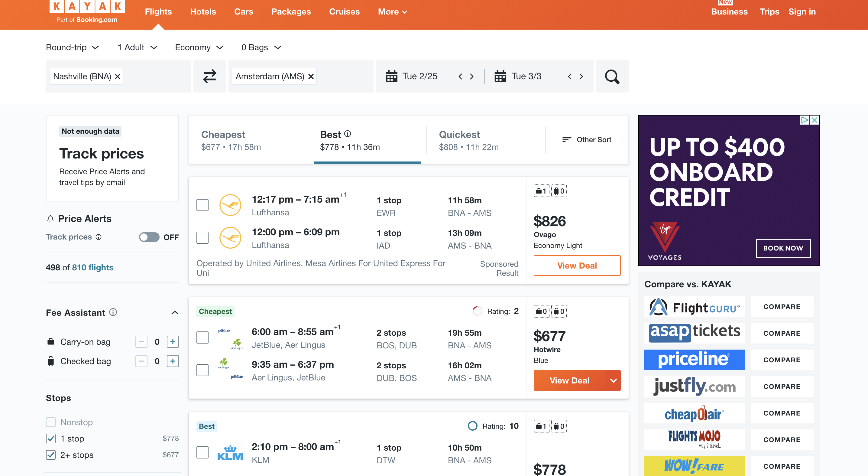Go to previous return date
Viewport: 868px width, 476px height.
pos(569,77)
